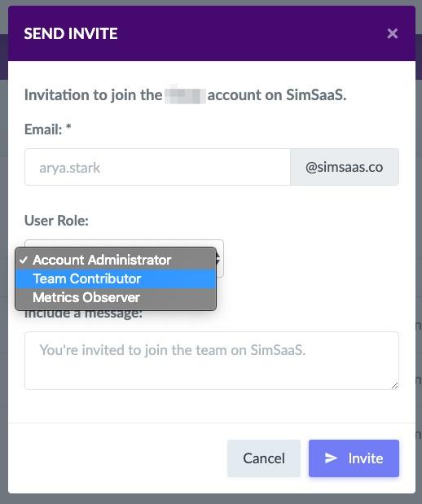
Task: Click the invitation description sentence
Action: pos(186,95)
